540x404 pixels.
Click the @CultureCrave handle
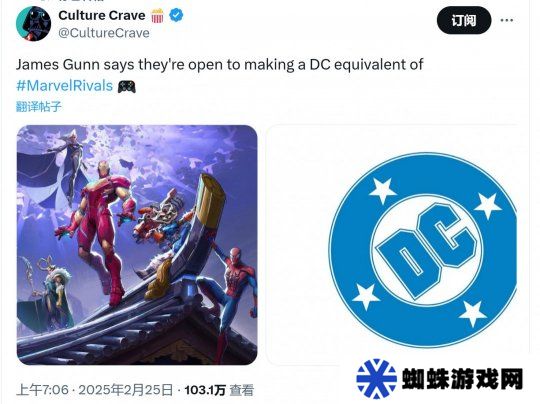pyautogui.click(x=104, y=33)
